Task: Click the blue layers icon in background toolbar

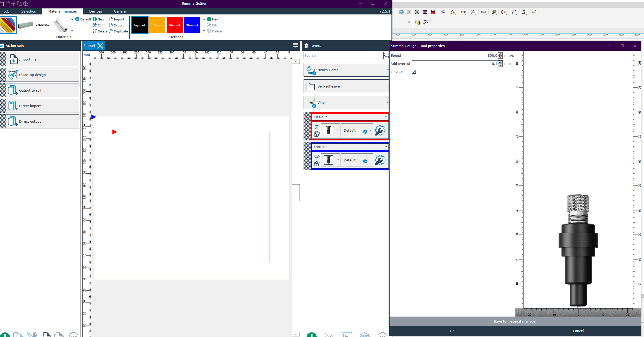Action: pos(401,12)
